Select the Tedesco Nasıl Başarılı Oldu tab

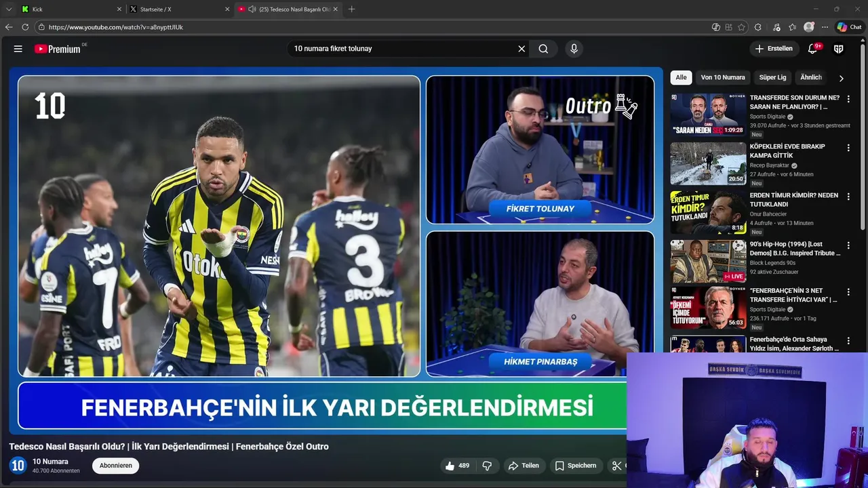point(288,9)
